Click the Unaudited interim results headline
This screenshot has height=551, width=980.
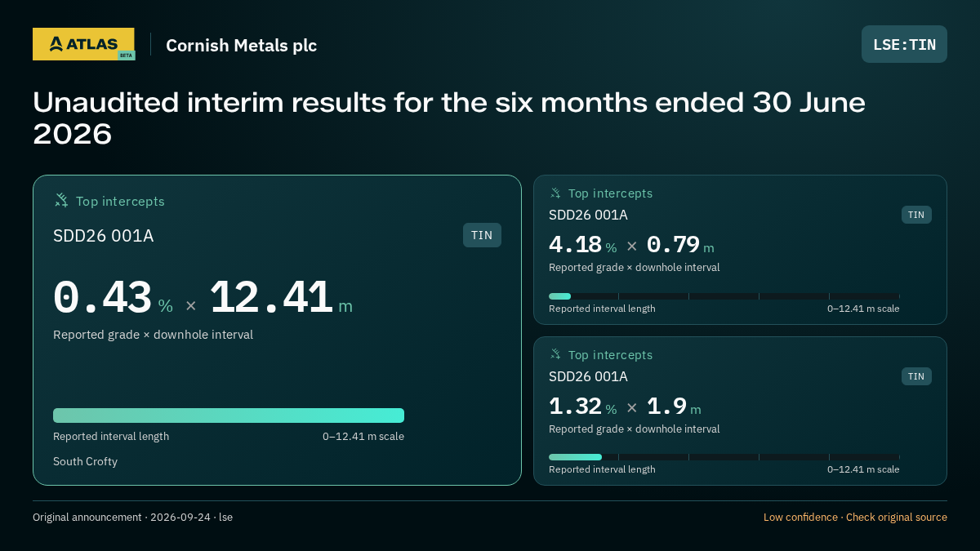448,118
